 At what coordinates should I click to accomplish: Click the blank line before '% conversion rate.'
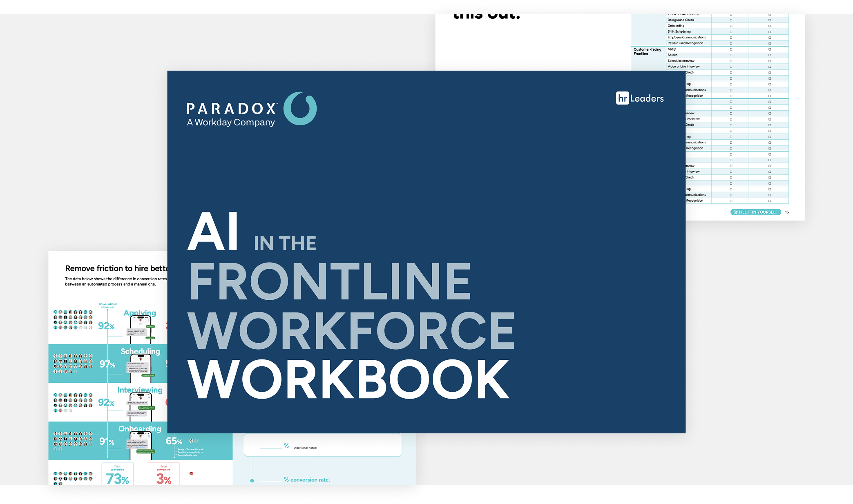[271, 480]
